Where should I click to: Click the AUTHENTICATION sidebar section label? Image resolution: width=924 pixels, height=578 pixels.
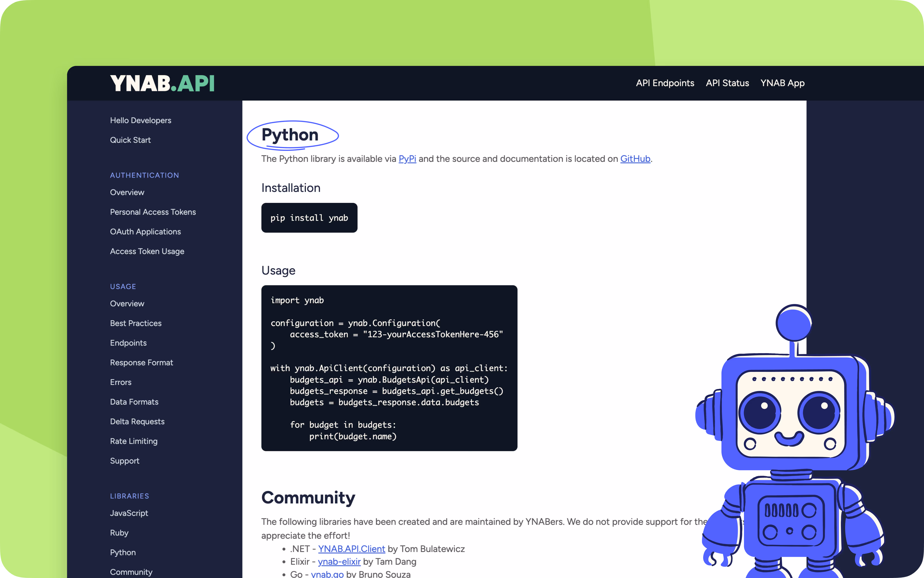[x=144, y=175]
